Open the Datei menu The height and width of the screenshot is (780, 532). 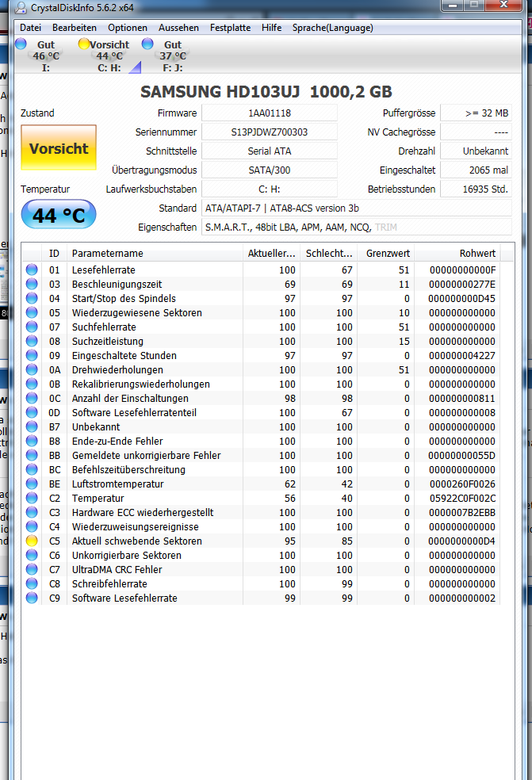click(30, 28)
